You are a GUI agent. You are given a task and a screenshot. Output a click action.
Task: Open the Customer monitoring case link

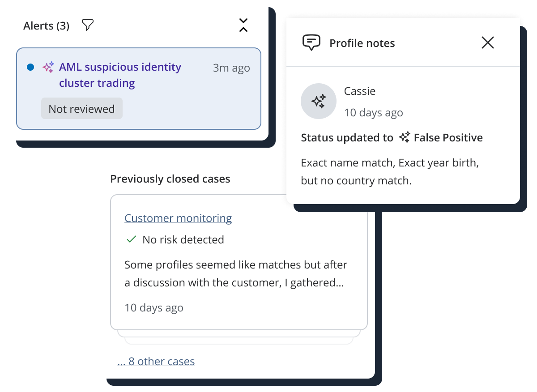178,218
